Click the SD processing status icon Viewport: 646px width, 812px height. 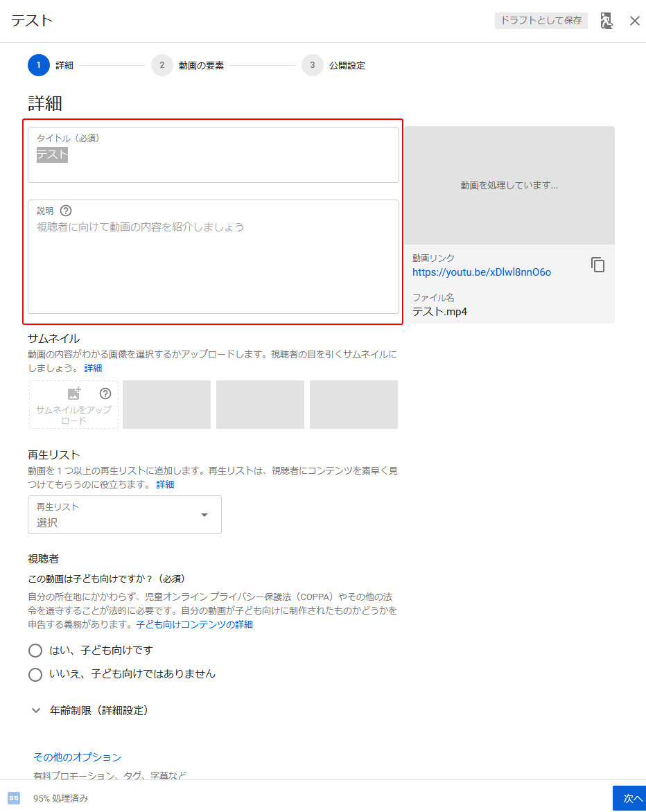pos(14,798)
